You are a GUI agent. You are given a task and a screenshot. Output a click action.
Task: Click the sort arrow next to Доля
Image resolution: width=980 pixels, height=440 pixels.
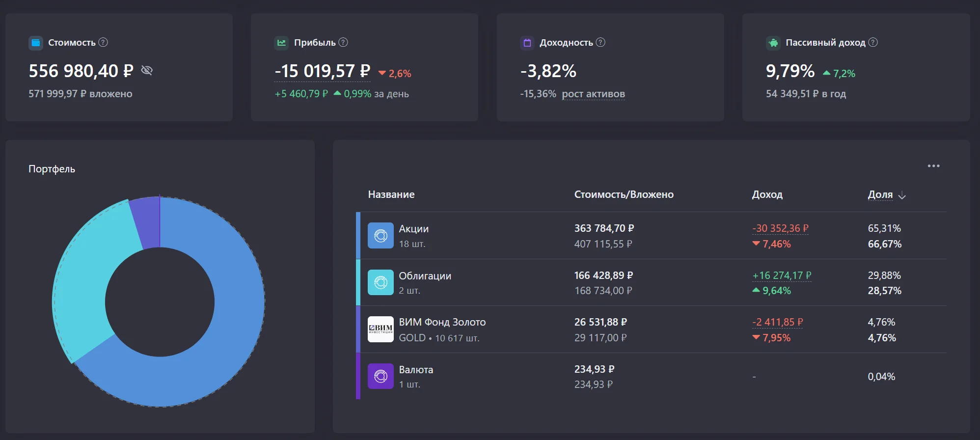901,195
